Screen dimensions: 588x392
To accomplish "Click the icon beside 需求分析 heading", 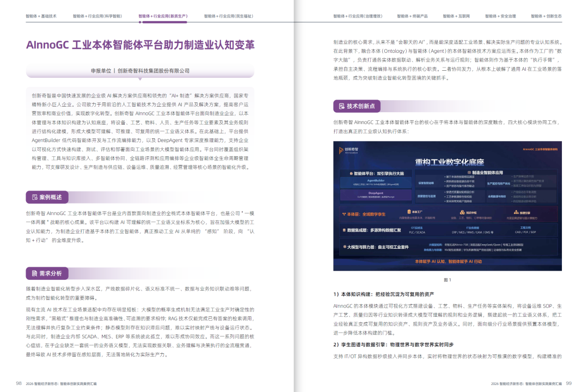I will pos(34,273).
